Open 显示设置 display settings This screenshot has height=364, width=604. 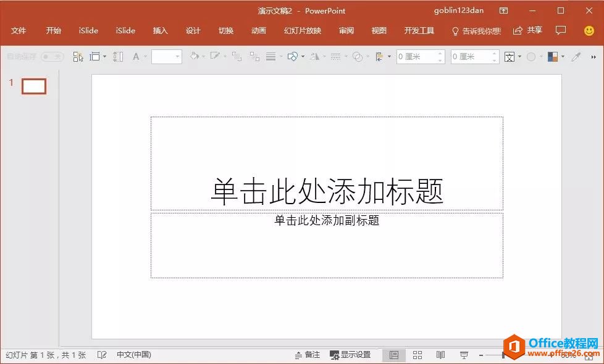[x=350, y=355]
